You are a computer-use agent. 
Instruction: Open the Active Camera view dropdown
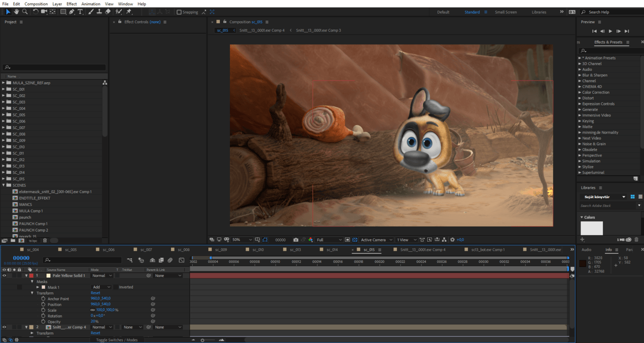coord(376,240)
